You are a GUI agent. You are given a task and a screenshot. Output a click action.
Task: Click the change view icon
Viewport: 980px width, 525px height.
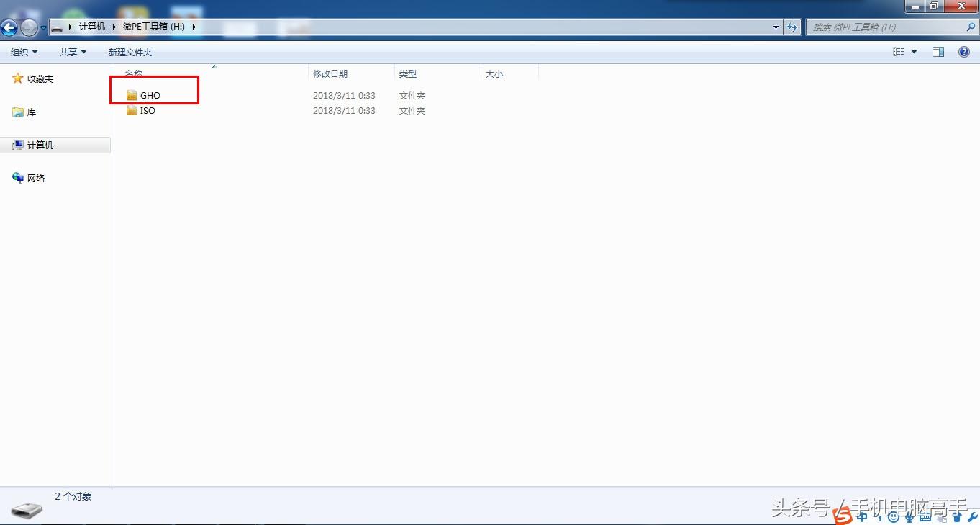(898, 52)
